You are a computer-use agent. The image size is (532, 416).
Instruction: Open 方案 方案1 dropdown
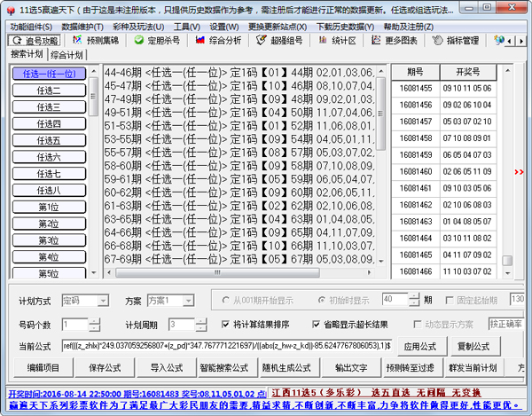(188, 301)
